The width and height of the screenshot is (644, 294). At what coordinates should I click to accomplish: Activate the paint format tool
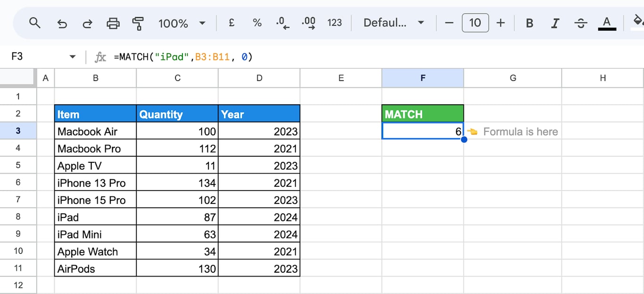coord(138,23)
